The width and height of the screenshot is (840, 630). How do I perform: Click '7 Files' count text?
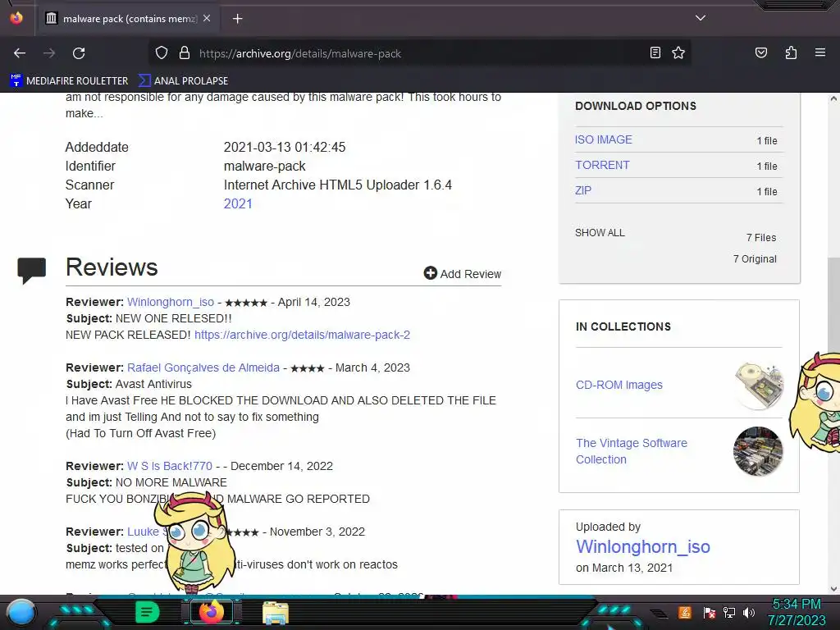[760, 237]
